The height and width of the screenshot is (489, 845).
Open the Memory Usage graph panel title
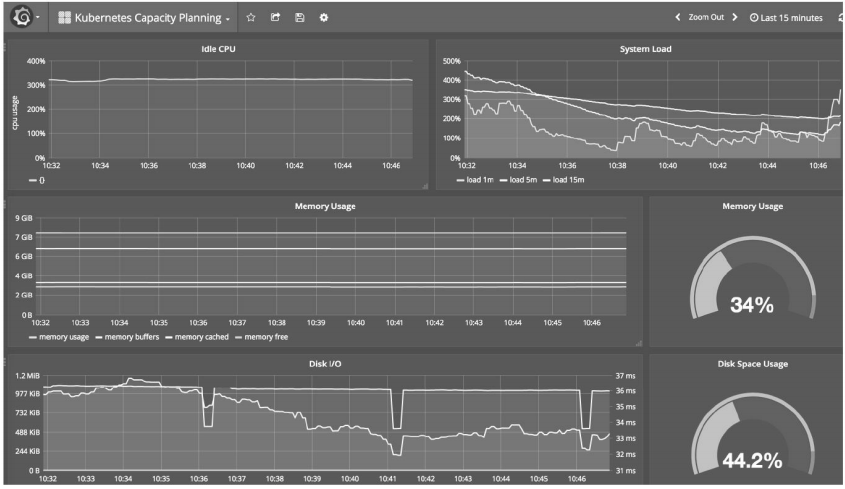pos(325,206)
